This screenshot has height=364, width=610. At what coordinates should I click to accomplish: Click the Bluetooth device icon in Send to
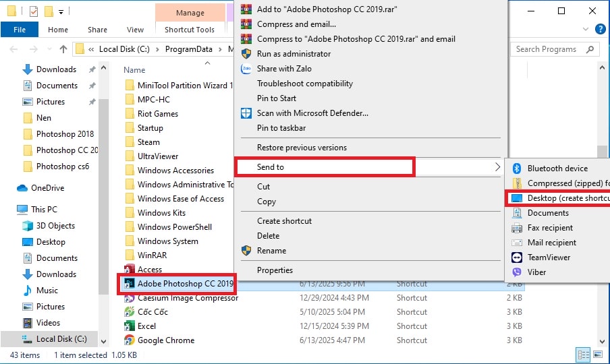[x=517, y=169]
